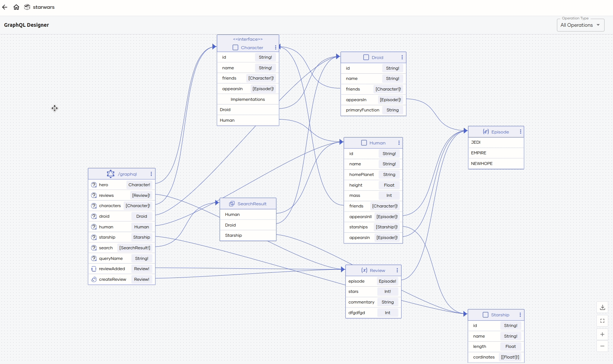Click the object type icon beside Character
This screenshot has height=364, width=613.
235,48
